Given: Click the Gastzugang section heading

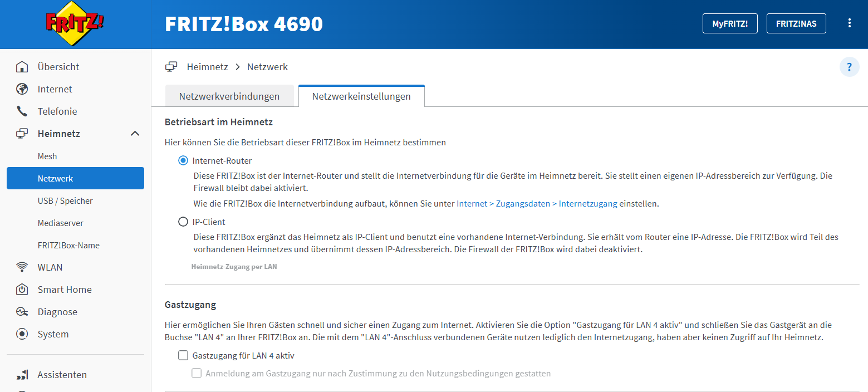Looking at the screenshot, I should click(190, 305).
